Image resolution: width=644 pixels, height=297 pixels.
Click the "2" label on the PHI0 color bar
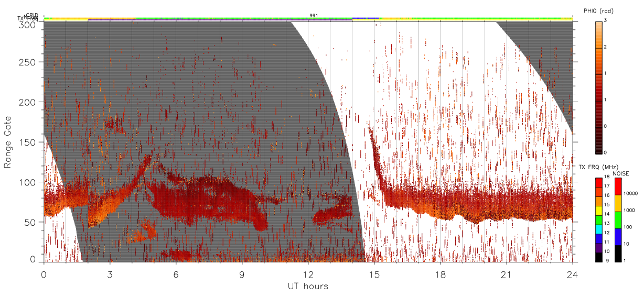tap(605, 47)
